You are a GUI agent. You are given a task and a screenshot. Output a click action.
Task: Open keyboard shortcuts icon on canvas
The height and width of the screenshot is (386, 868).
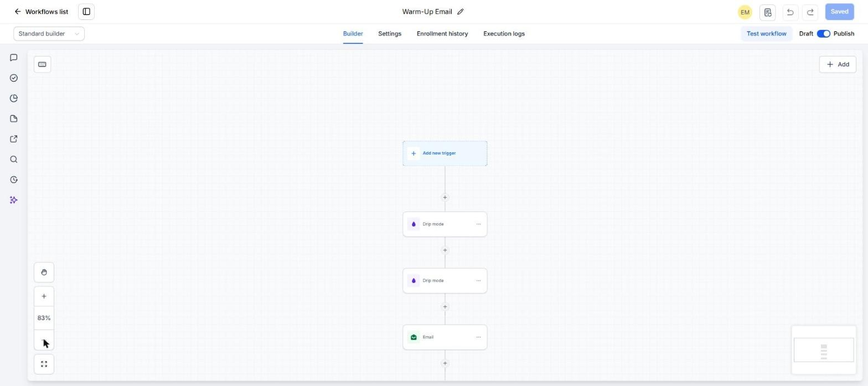pos(42,64)
